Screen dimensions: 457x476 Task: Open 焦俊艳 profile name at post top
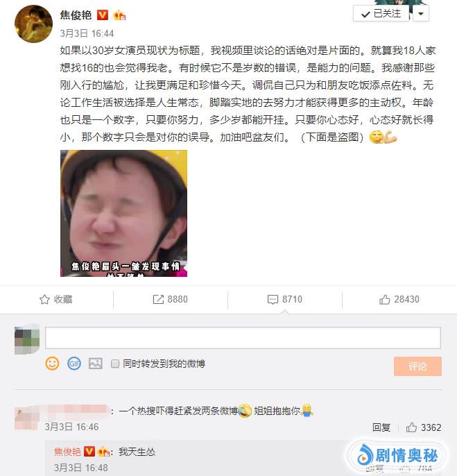(x=76, y=15)
